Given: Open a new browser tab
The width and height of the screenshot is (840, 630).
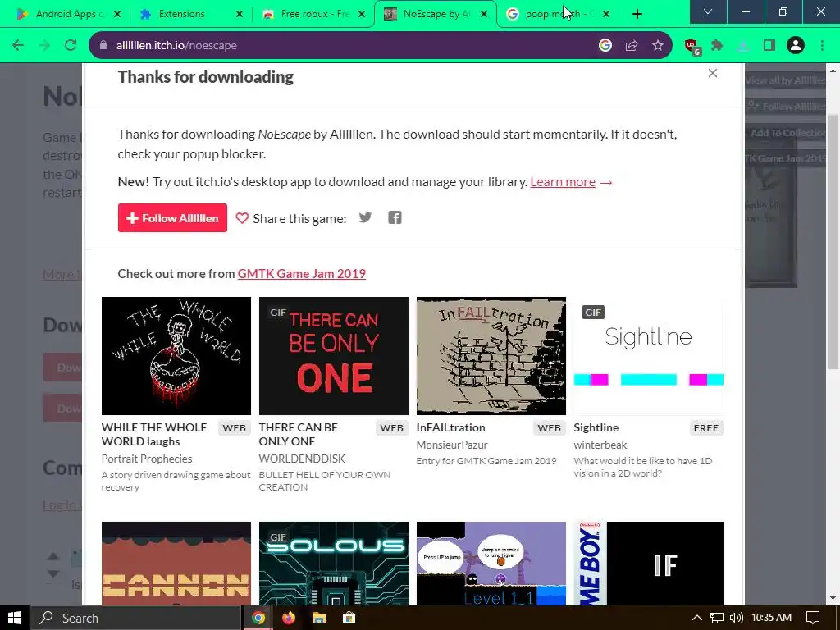Looking at the screenshot, I should pyautogui.click(x=637, y=14).
